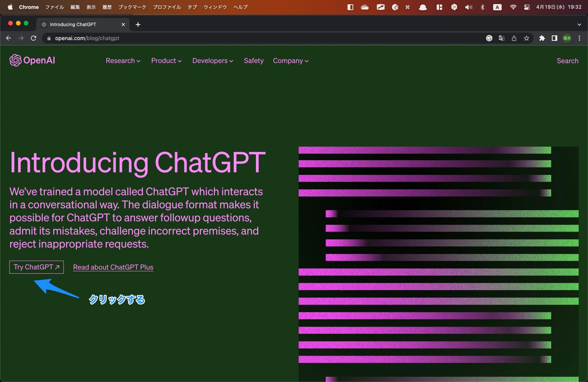This screenshot has width=588, height=382.
Task: Click the Safety navigation link
Action: click(x=254, y=61)
